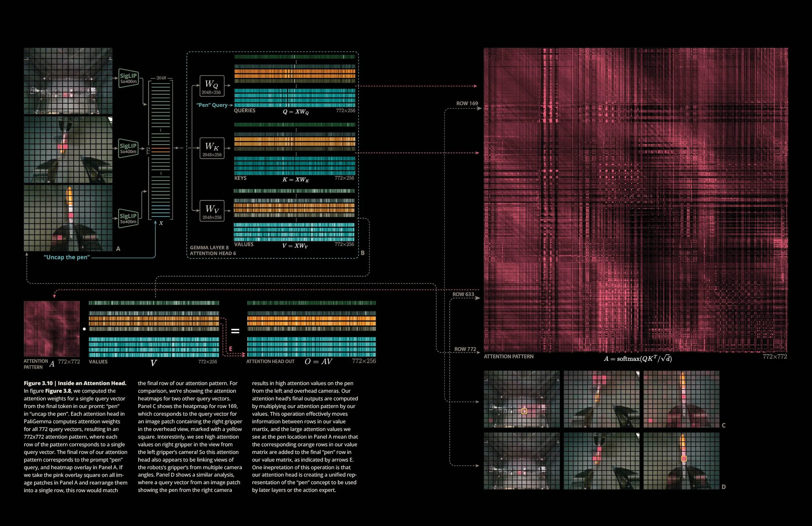Open the Panel C middle camera thumbnail

click(602, 399)
